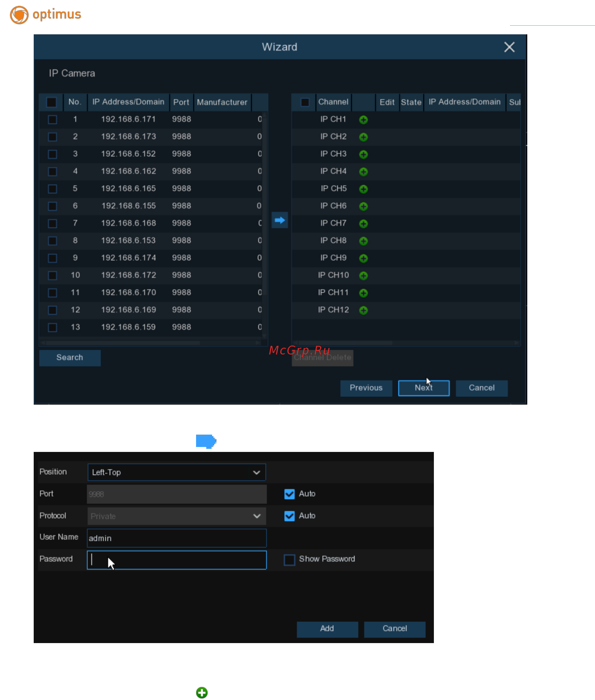The height and width of the screenshot is (700, 595).
Task: Check camera 192.168.6.169
Action: point(52,310)
